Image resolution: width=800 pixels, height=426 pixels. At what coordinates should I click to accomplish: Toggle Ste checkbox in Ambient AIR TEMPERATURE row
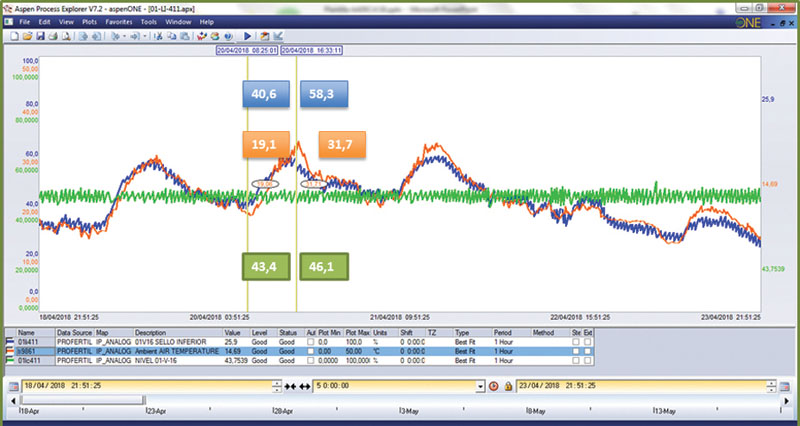(576, 351)
